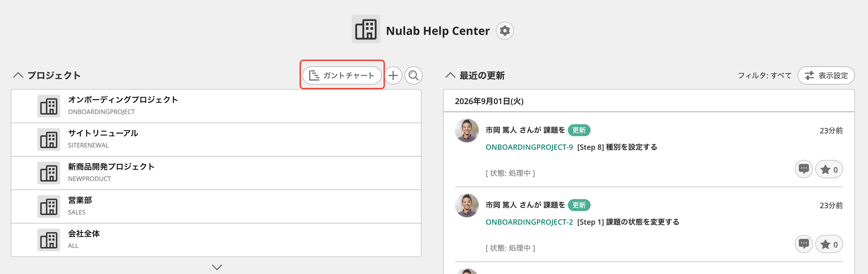Viewport: 868px width, 274px height.
Task: Comment on the ONBOARDINGPROJECT-9 update
Action: [x=804, y=169]
